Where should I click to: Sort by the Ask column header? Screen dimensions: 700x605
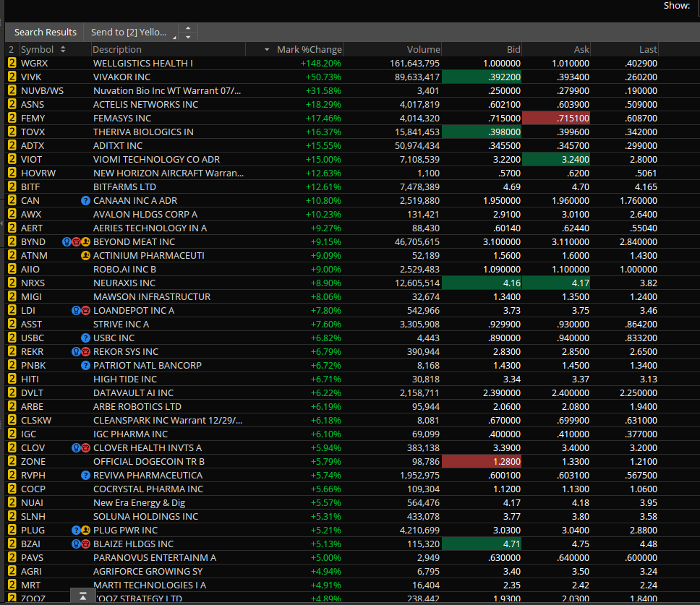pos(581,50)
